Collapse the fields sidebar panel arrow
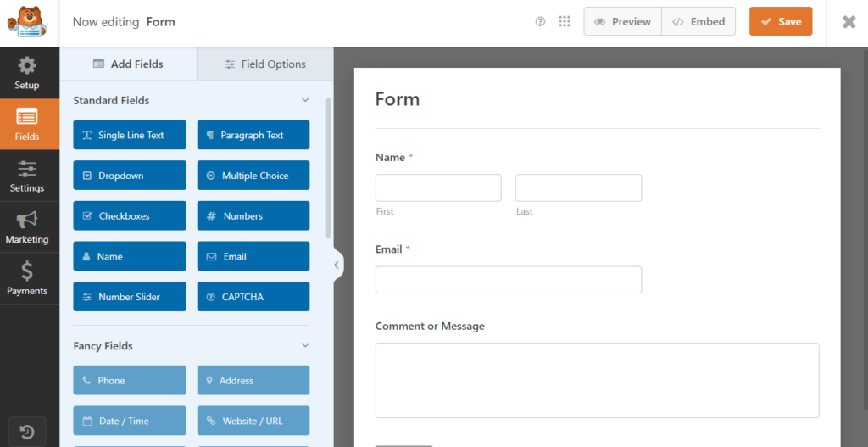Screen dimensions: 868x447 (337, 265)
